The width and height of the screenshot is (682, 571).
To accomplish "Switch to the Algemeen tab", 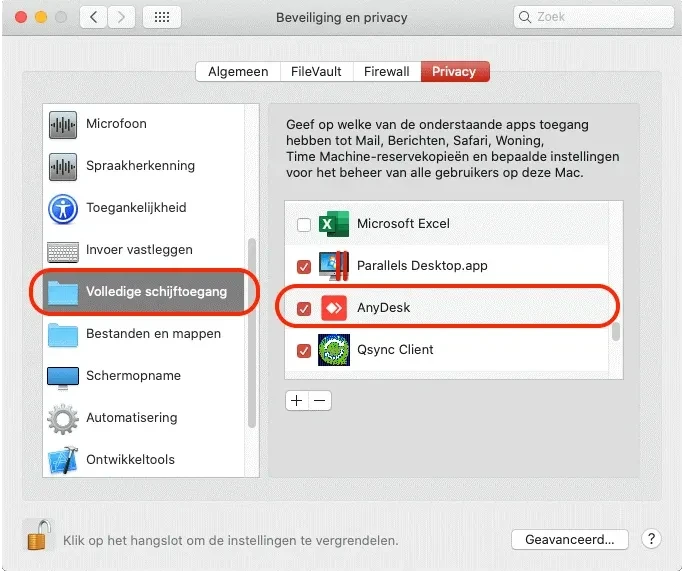I will click(x=238, y=71).
